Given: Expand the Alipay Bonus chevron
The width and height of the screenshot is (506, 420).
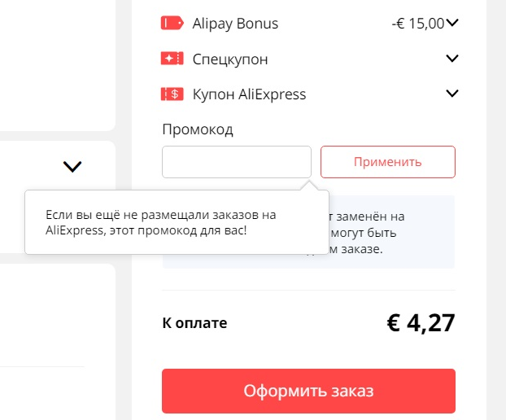Looking at the screenshot, I should 452,23.
